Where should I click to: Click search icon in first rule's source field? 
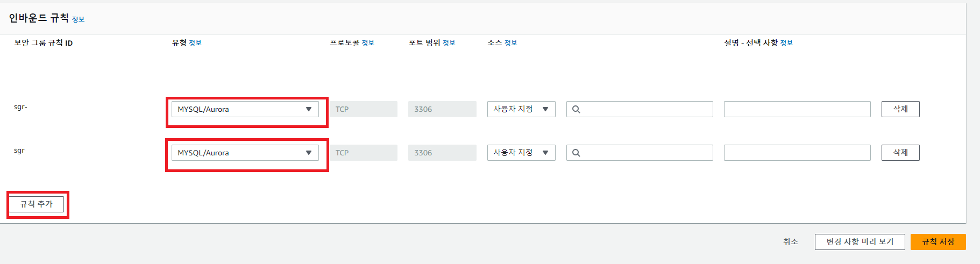point(576,109)
